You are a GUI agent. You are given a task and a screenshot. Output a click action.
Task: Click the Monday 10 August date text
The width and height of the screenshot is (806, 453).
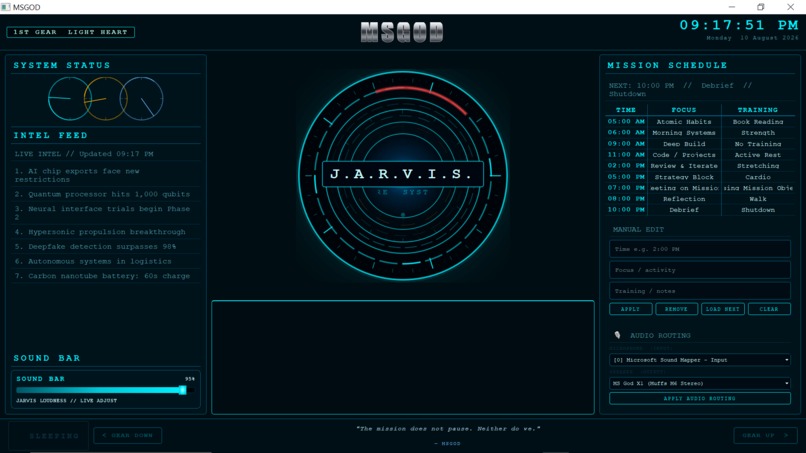click(752, 38)
